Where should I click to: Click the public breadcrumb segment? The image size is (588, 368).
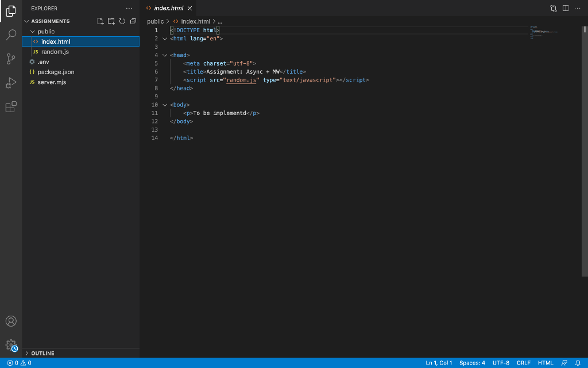click(155, 21)
